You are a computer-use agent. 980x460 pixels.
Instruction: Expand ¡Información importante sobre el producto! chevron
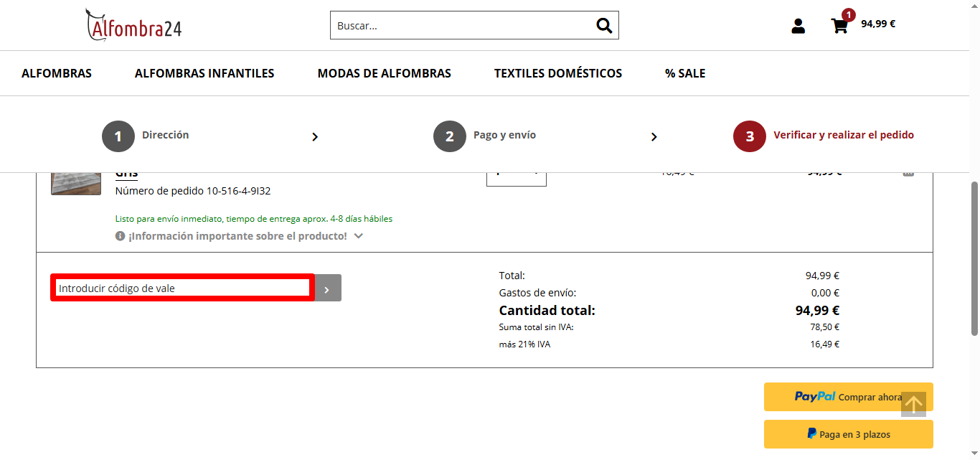click(x=359, y=236)
